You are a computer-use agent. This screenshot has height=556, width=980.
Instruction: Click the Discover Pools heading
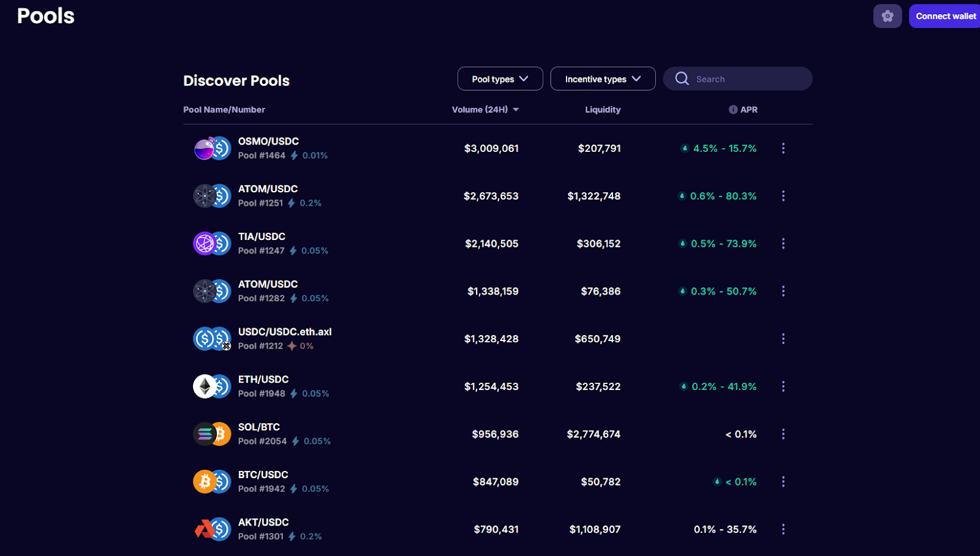point(236,81)
